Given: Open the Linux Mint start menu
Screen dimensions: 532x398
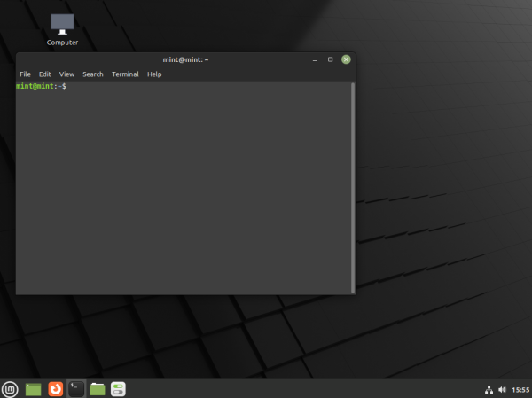Looking at the screenshot, I should coord(10,388).
